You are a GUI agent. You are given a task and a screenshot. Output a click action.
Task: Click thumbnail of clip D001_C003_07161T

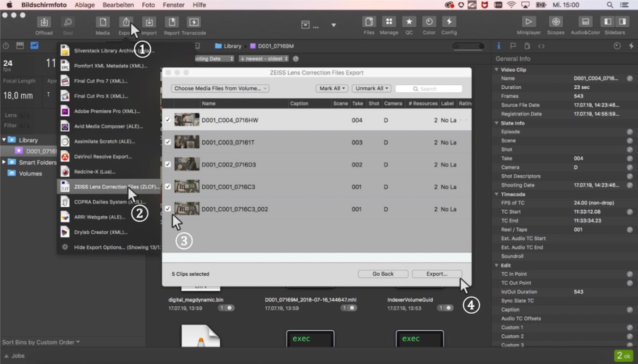pyautogui.click(x=187, y=142)
